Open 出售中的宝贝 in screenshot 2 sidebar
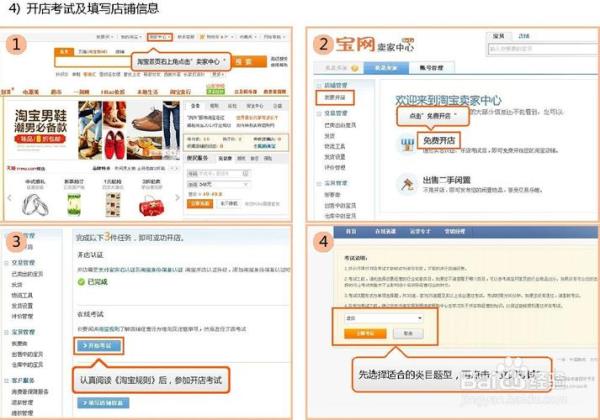 [x=340, y=205]
